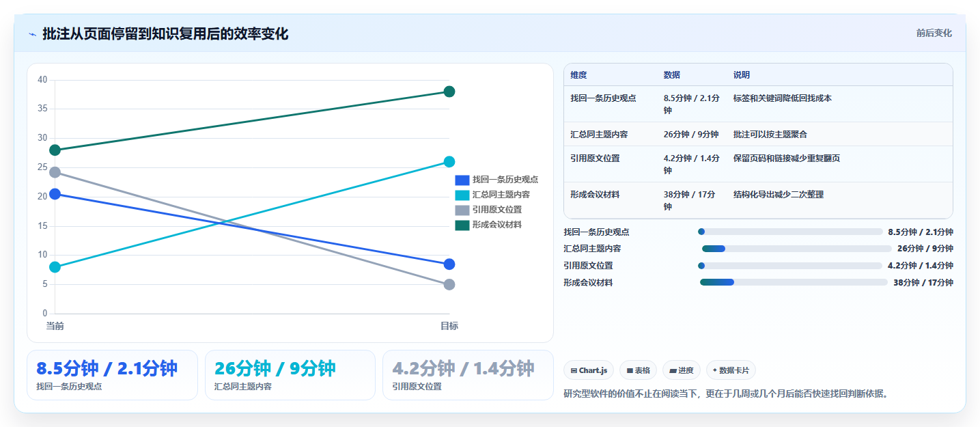980x427 pixels.
Task: Click the 8.5分钟 / 2.1分钟 progress value label
Action: 921,232
